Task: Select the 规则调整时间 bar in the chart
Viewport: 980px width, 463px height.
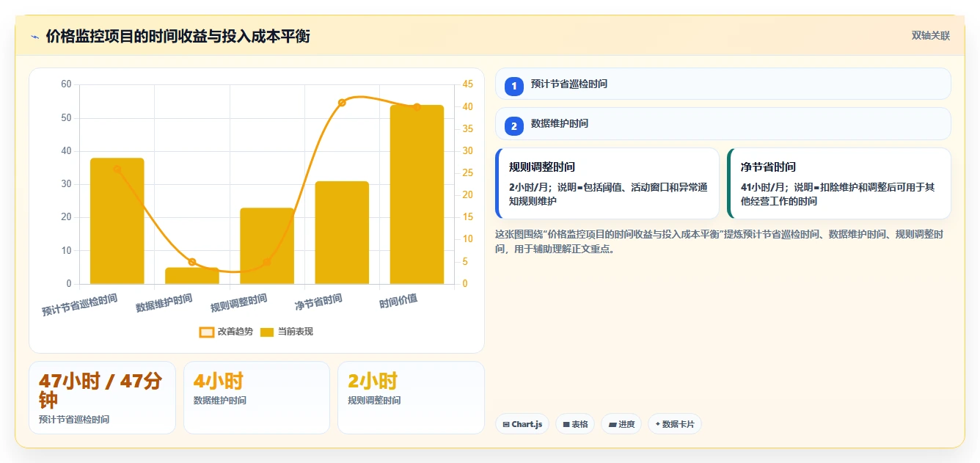Action: point(267,246)
